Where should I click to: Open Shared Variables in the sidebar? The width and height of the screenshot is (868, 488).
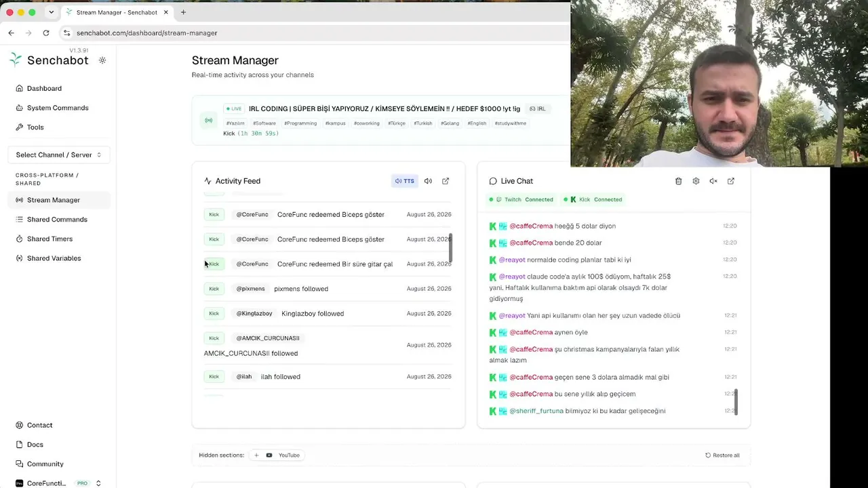click(54, 258)
